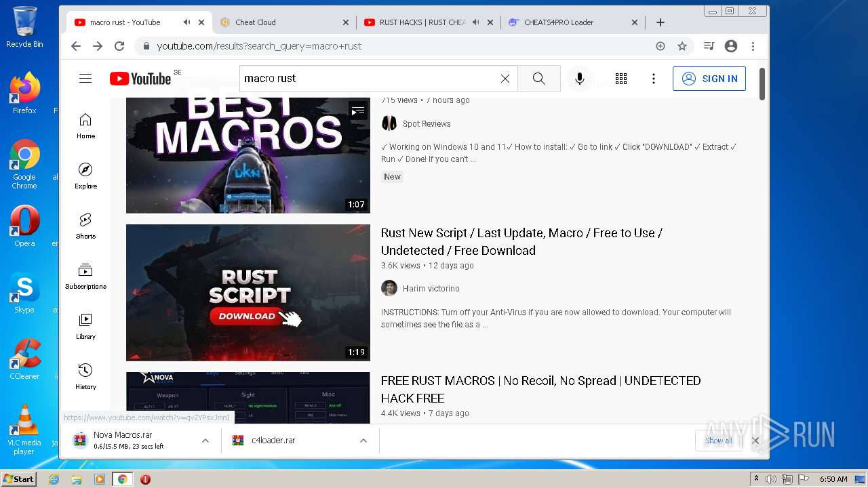Mute audio on RUST HACKS tab

[475, 22]
